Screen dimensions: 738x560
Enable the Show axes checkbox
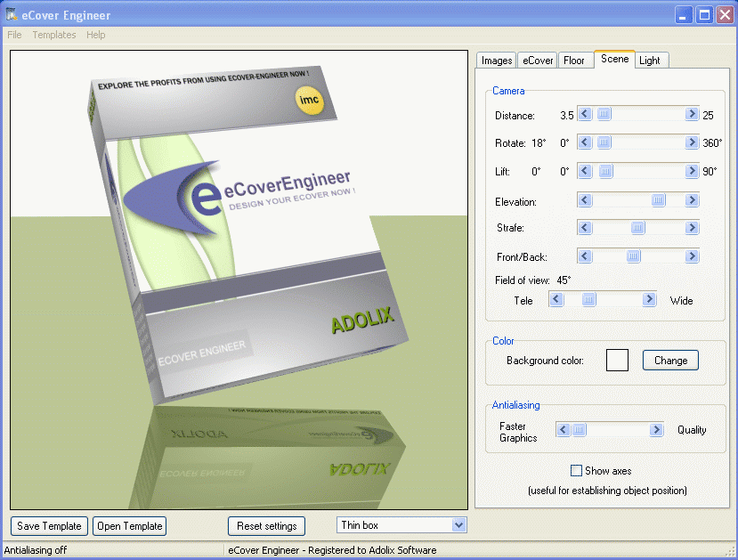click(x=576, y=470)
